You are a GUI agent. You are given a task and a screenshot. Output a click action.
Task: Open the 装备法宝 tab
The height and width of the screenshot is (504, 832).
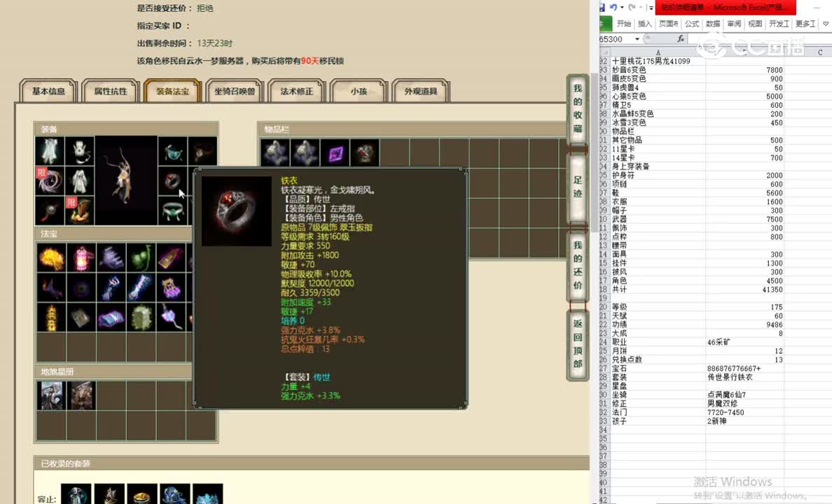(x=172, y=91)
